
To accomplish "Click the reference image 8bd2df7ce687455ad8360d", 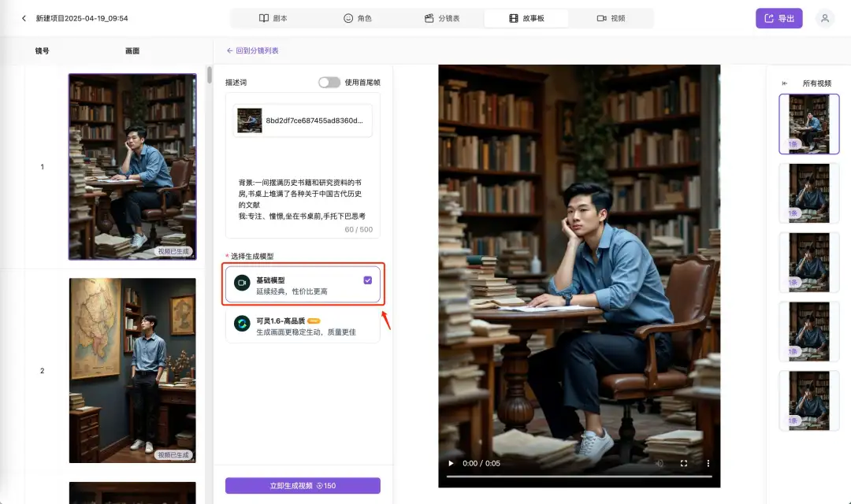I will click(x=303, y=120).
